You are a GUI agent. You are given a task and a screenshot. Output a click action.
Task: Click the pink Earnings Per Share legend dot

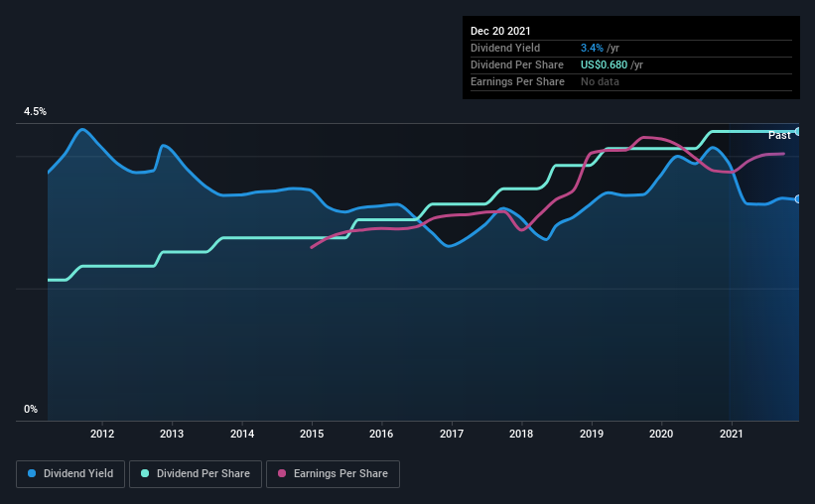click(282, 473)
